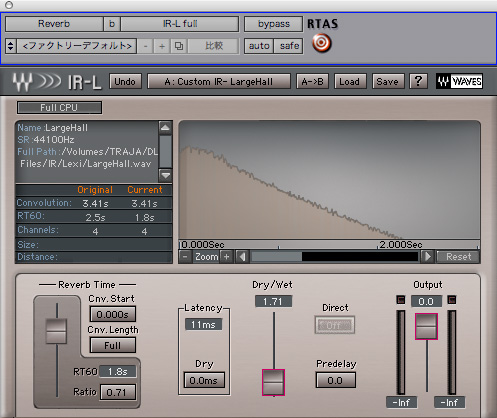The height and width of the screenshot is (418, 497).
Task: Click the info panel scroll up arrow
Action: pyautogui.click(x=165, y=127)
